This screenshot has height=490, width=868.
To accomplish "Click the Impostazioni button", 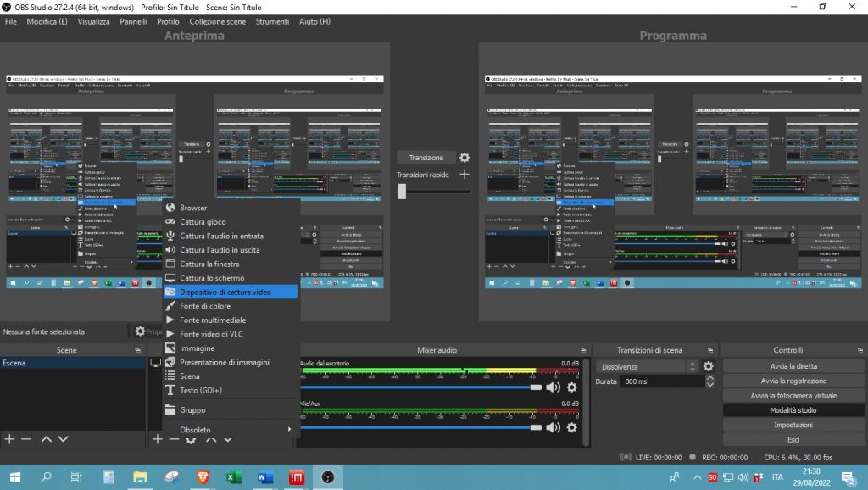I will pos(793,425).
